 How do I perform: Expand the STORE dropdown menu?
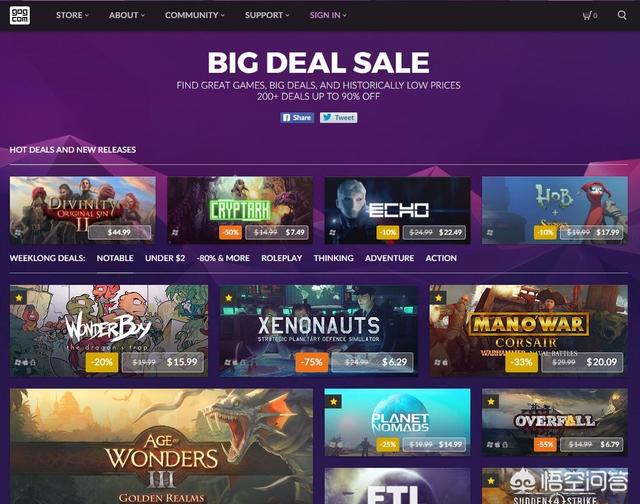pyautogui.click(x=72, y=15)
